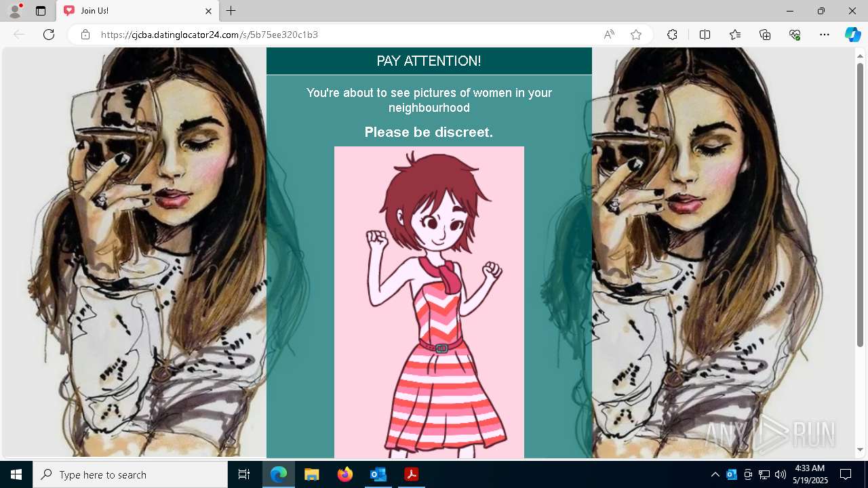This screenshot has height=488, width=868.
Task: Open the network status tray icon
Action: pyautogui.click(x=764, y=474)
